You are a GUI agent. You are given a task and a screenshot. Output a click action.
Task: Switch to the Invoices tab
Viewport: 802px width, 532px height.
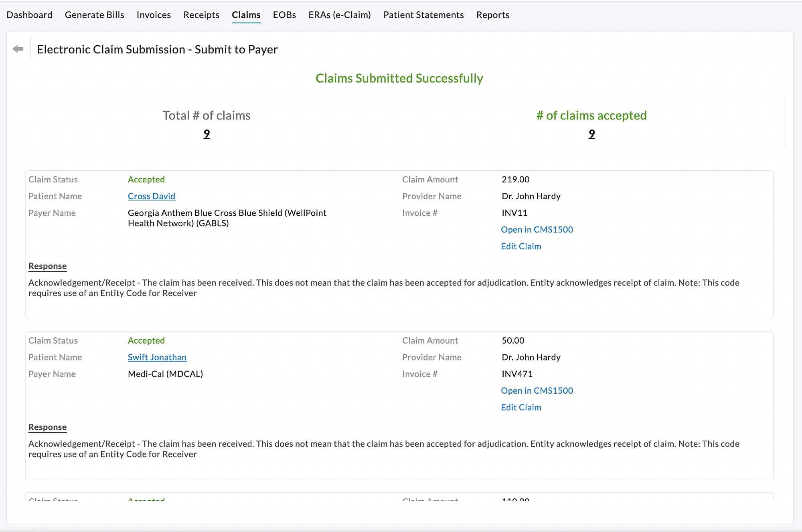(154, 15)
